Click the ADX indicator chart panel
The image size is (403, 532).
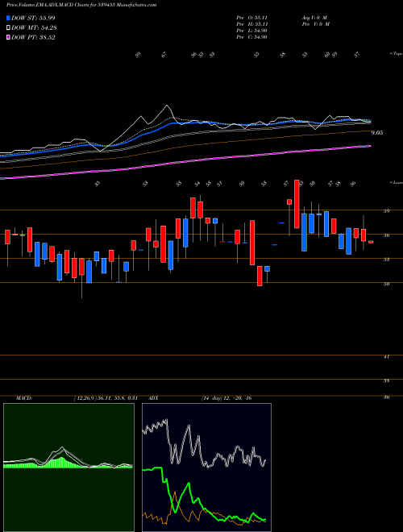[206, 468]
